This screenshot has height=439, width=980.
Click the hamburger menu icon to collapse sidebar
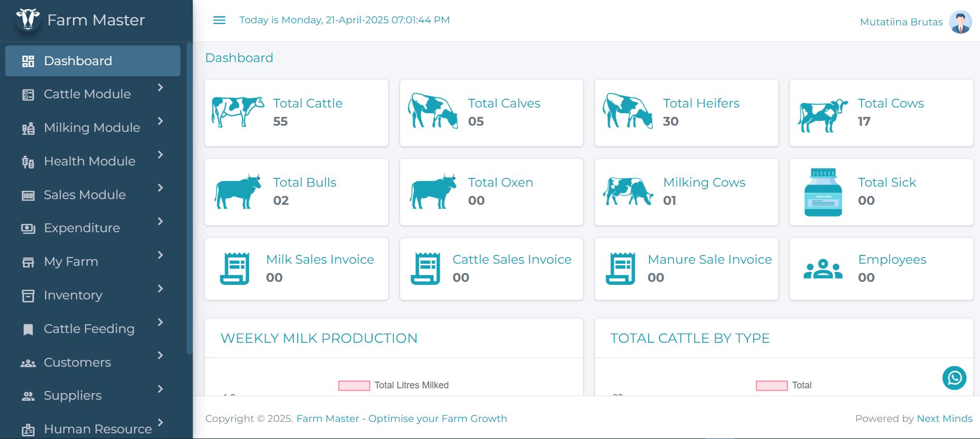coord(219,20)
